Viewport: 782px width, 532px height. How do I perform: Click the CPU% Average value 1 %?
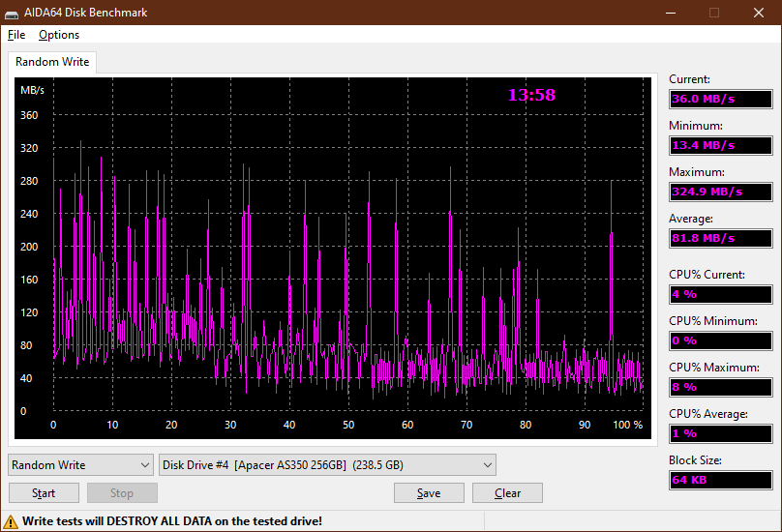point(721,433)
